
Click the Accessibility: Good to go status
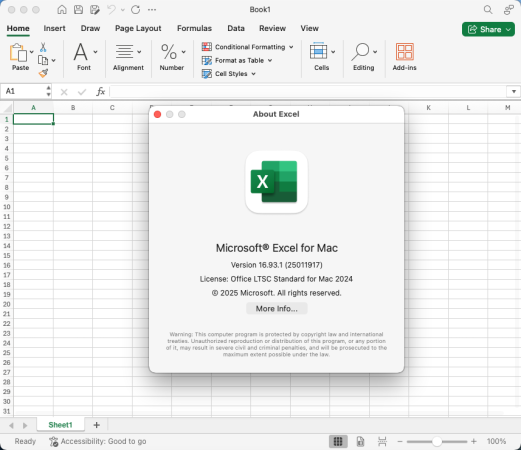coord(103,441)
